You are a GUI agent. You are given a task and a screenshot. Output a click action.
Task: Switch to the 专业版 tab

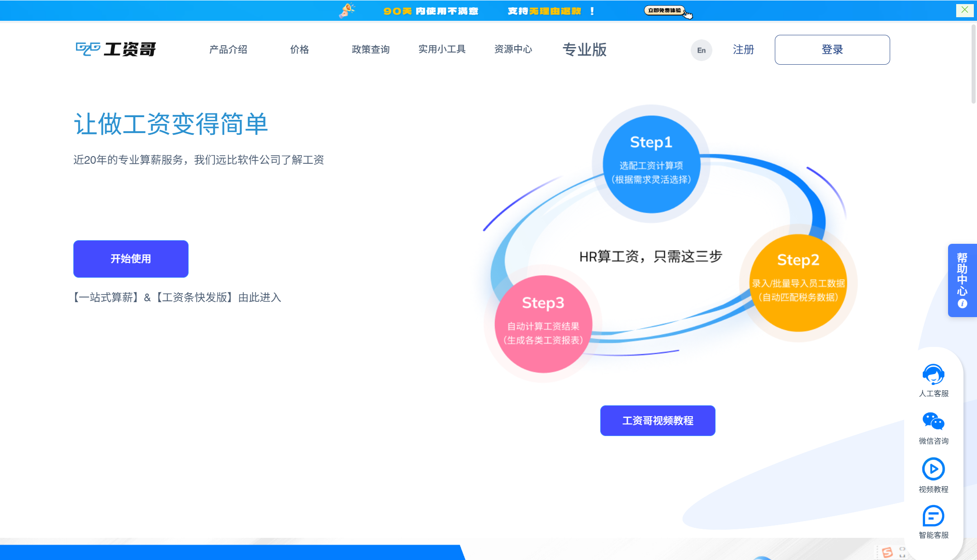click(585, 50)
